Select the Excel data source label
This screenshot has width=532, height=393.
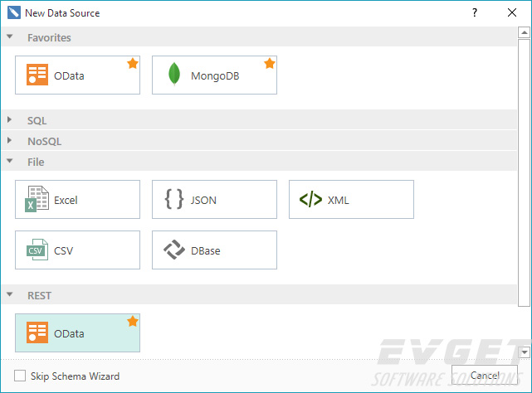pyautogui.click(x=66, y=200)
